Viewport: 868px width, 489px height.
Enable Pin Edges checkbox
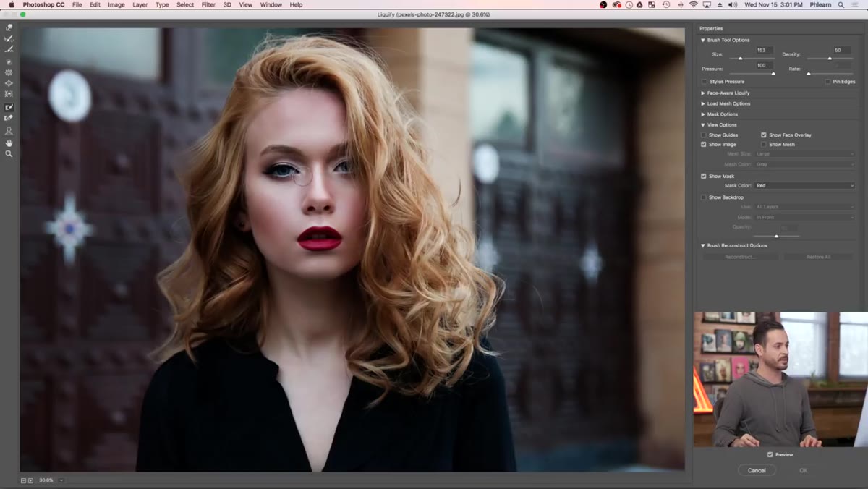tap(827, 82)
